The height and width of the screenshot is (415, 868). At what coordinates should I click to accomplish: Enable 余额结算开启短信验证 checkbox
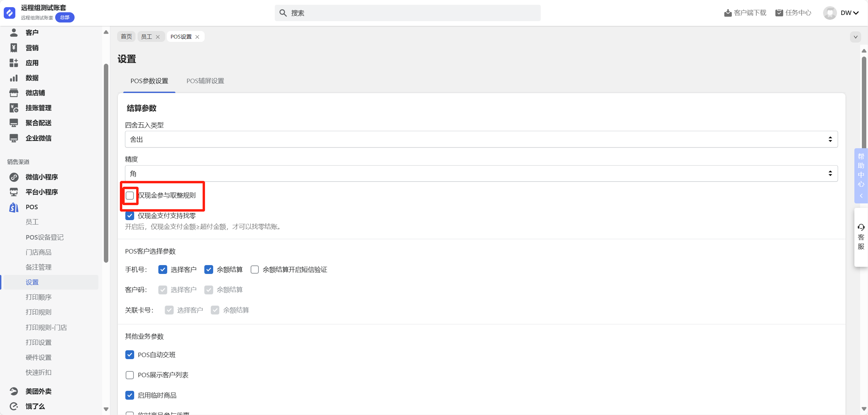click(x=255, y=270)
